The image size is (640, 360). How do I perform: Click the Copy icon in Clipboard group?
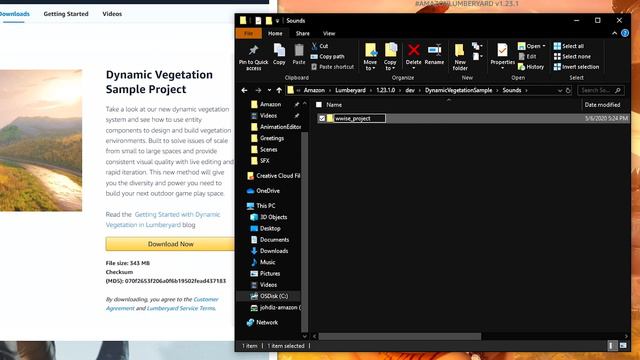click(x=279, y=51)
